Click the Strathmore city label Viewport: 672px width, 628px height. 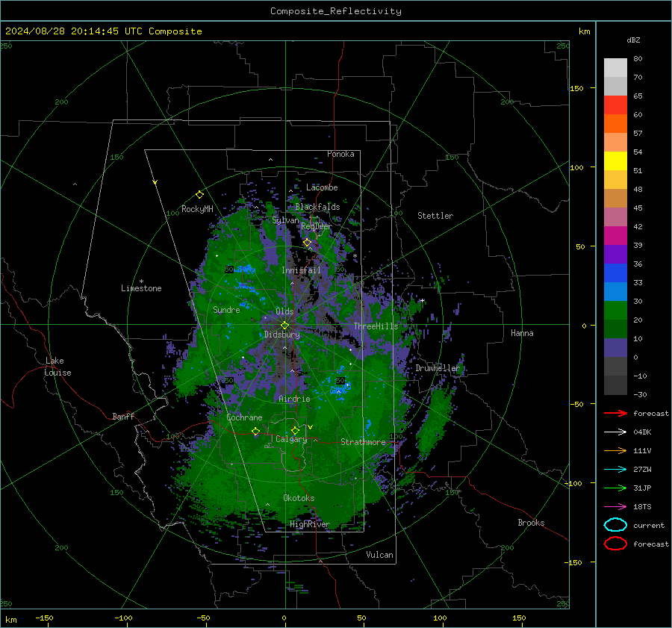tap(363, 442)
